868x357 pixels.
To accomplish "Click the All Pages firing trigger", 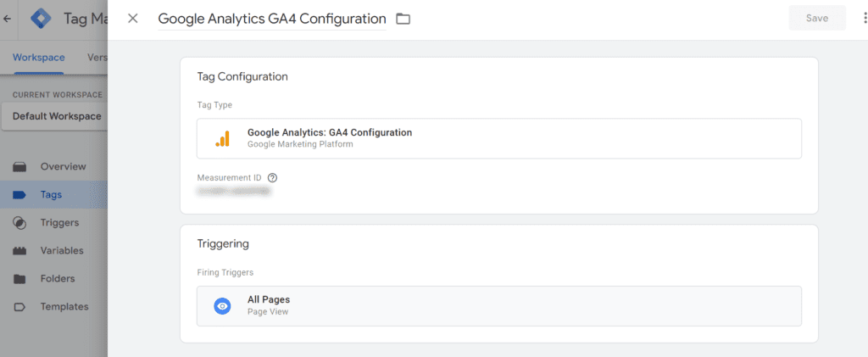I will 498,306.
